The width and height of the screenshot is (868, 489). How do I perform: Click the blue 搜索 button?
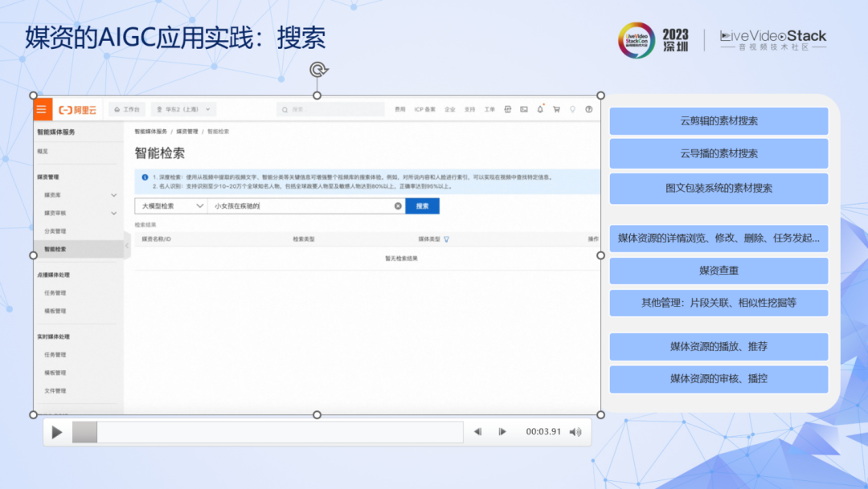pos(423,206)
